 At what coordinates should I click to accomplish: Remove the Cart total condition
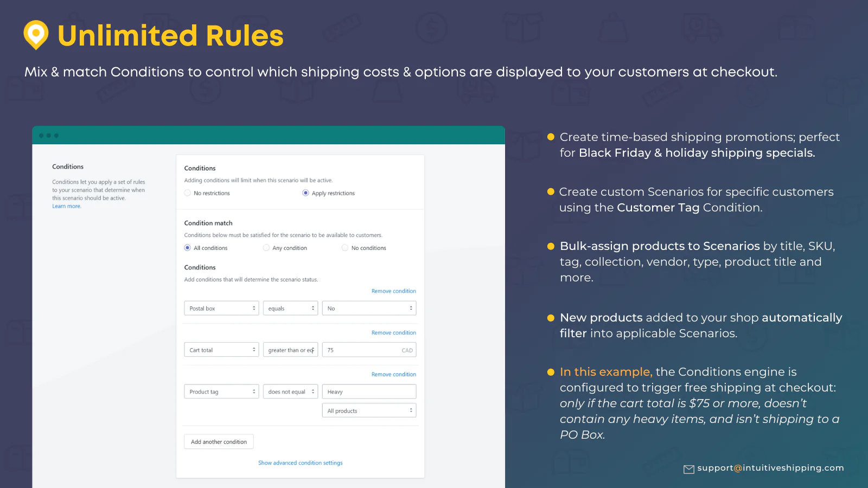click(394, 333)
